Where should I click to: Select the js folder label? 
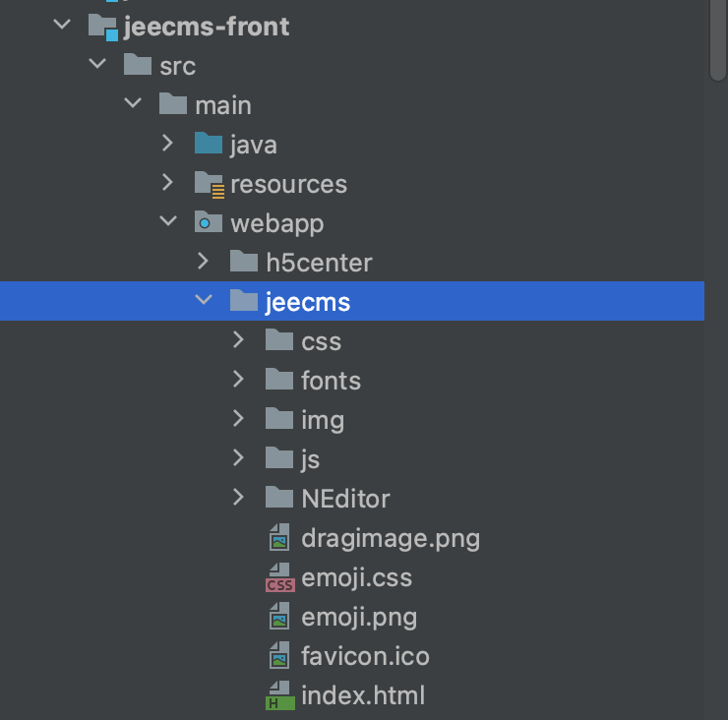(x=311, y=459)
